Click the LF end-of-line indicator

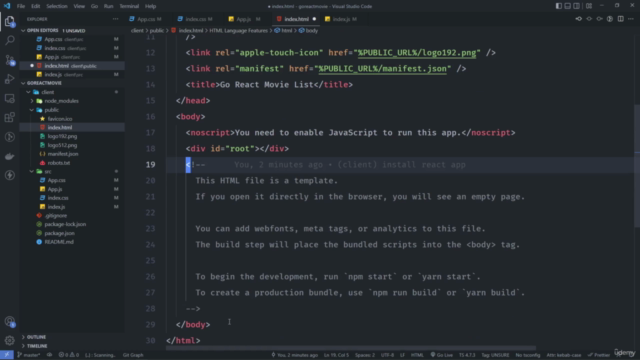[402, 355]
